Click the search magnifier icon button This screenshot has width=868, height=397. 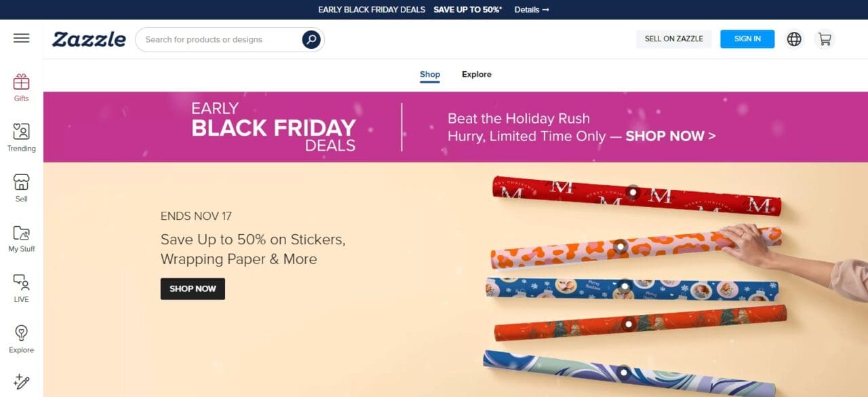pos(311,39)
